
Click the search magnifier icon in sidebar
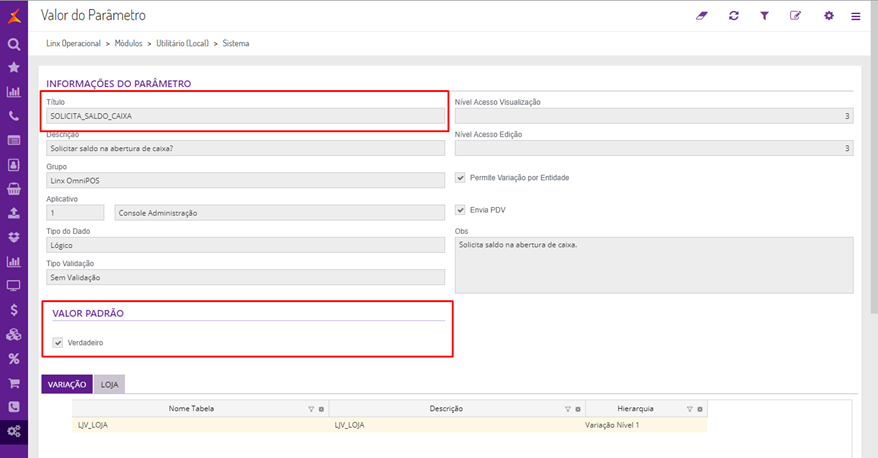tap(14, 44)
